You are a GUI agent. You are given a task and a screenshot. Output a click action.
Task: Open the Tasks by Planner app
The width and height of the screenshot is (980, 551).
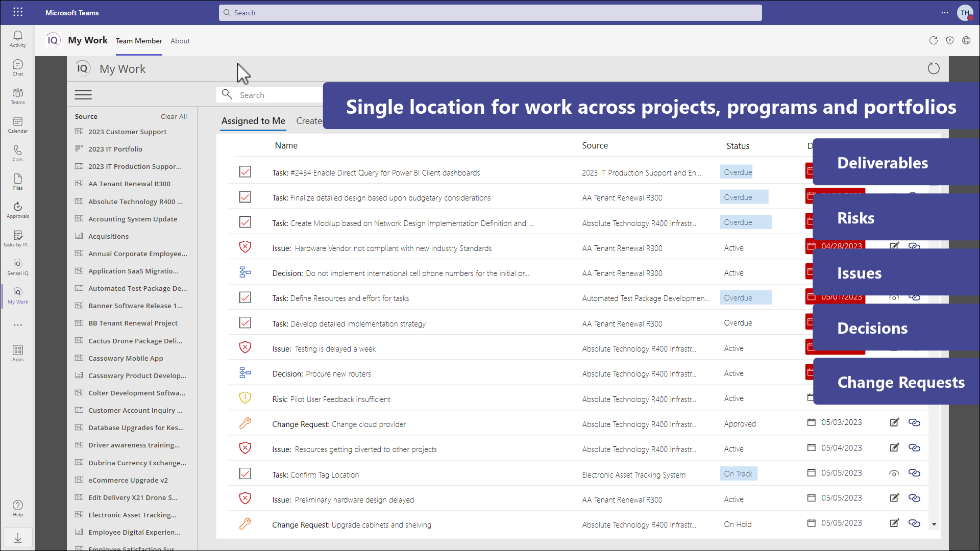(18, 238)
